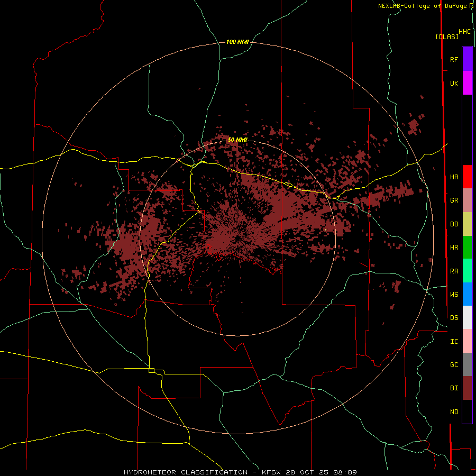Click the HA red legend swatch

tap(467, 177)
